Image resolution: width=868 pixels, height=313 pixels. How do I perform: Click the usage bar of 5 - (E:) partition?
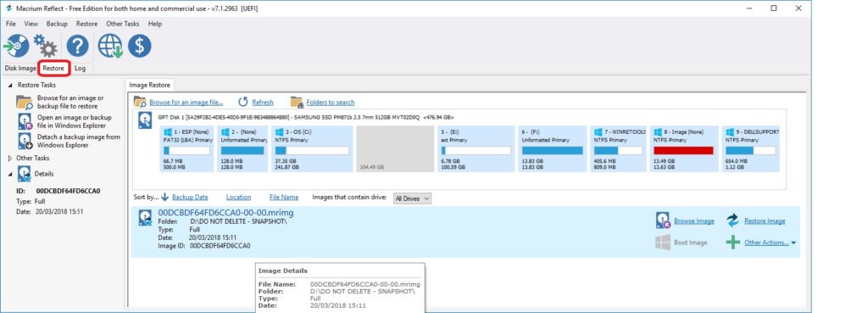tap(476, 151)
